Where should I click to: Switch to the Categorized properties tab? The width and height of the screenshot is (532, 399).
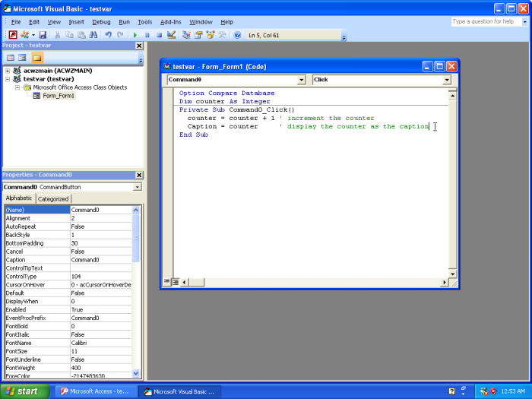[x=53, y=199]
